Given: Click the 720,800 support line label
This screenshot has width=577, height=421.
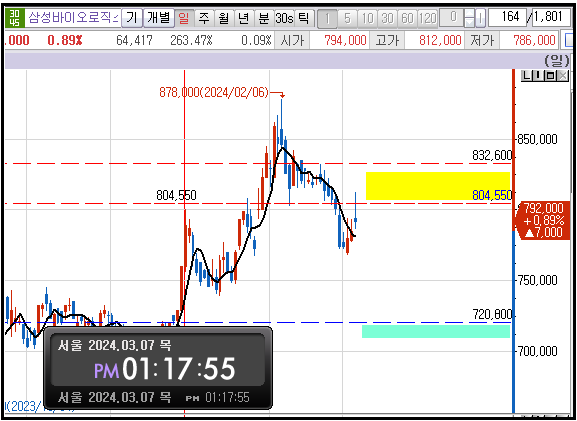Looking at the screenshot, I should [x=492, y=314].
